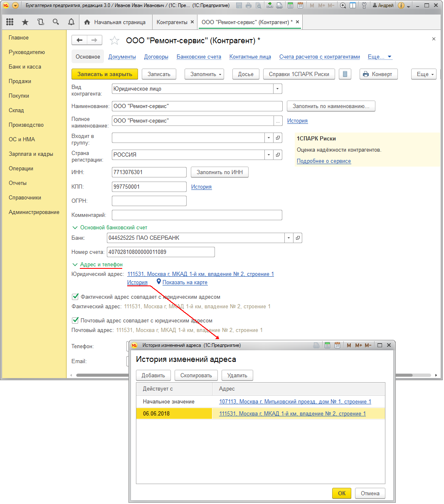The image size is (444, 504).
Task: Click M+ in address history dialog title
Action: 358,345
